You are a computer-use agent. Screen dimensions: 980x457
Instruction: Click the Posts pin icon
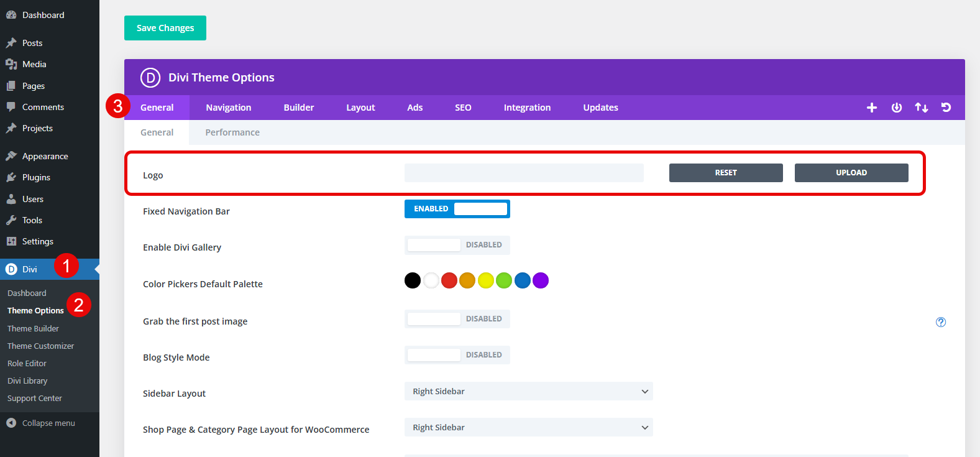[11, 43]
